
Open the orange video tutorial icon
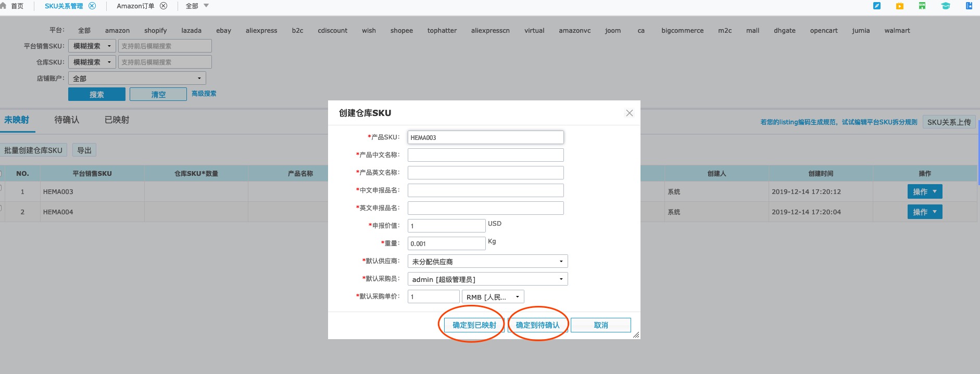(x=900, y=6)
